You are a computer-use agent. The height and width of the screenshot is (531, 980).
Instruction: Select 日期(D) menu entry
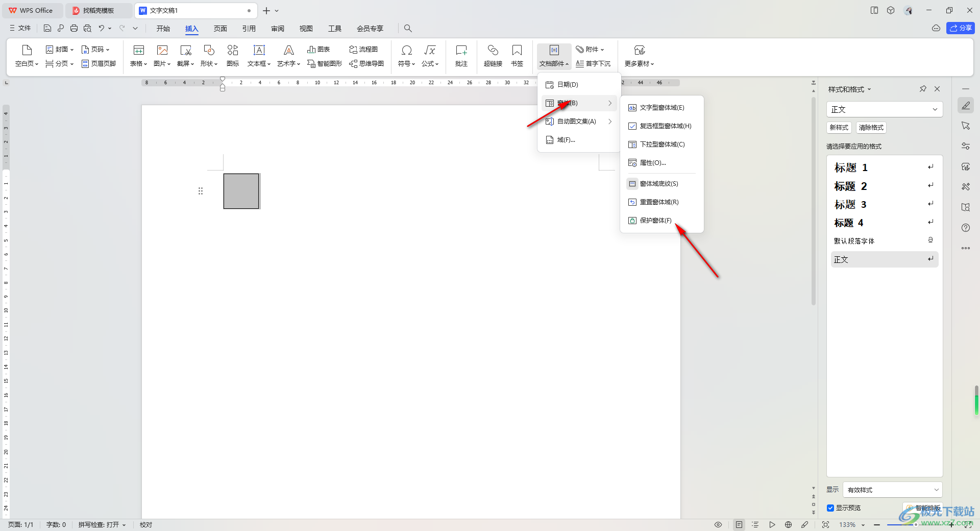(x=579, y=85)
